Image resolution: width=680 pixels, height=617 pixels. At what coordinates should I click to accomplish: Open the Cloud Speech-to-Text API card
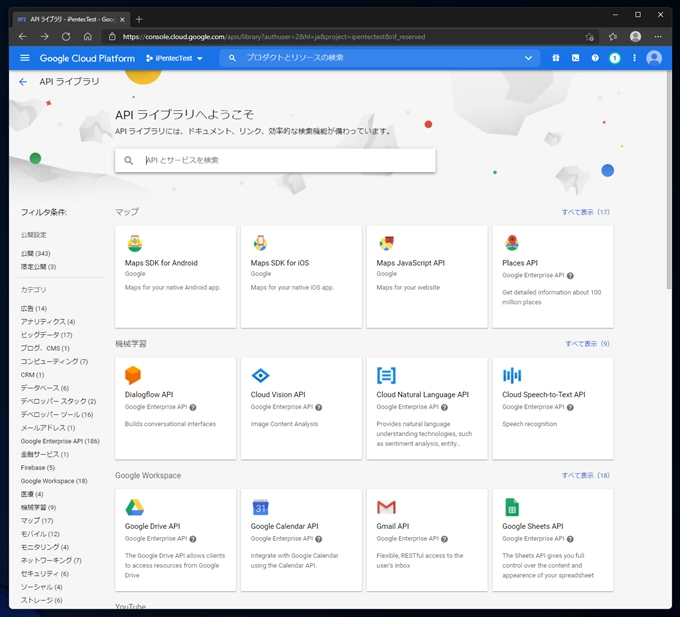pos(553,408)
